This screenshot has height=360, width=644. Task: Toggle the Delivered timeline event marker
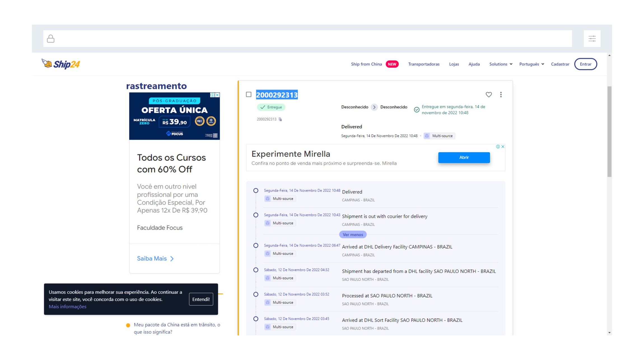(256, 190)
